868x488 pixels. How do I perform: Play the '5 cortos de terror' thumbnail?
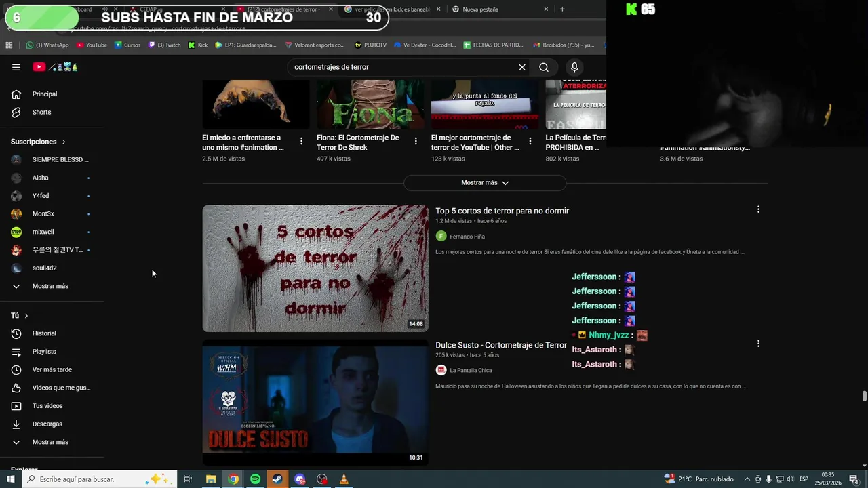pyautogui.click(x=315, y=268)
